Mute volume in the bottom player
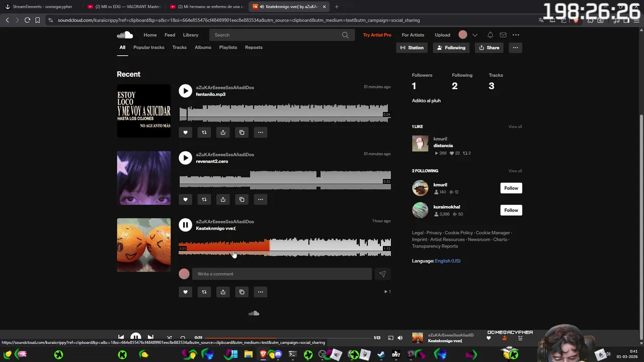This screenshot has height=362, width=644. [x=400, y=338]
